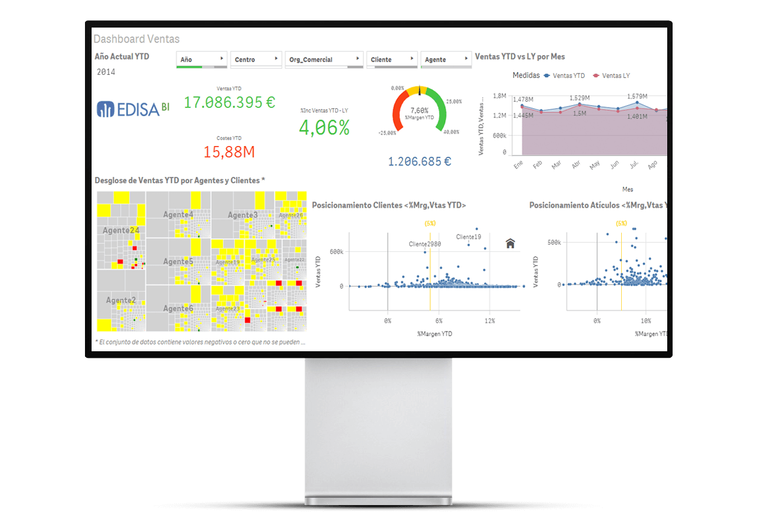Pick the Agente6 treemap block
Screen dimensions: 763x532
[x=178, y=308]
